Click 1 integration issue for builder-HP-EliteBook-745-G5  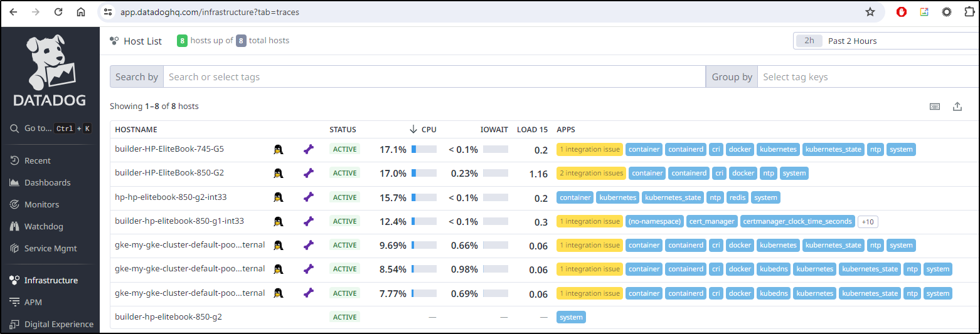pyautogui.click(x=590, y=149)
